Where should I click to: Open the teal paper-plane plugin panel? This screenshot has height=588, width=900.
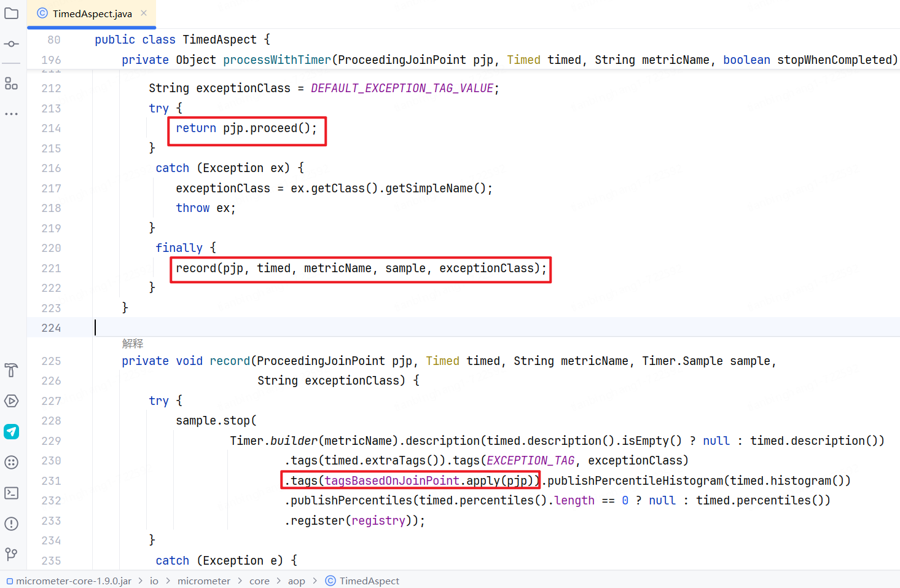(12, 432)
